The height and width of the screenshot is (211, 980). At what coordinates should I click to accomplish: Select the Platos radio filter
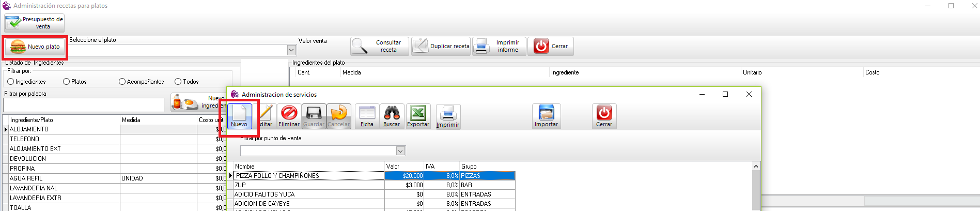coord(66,82)
